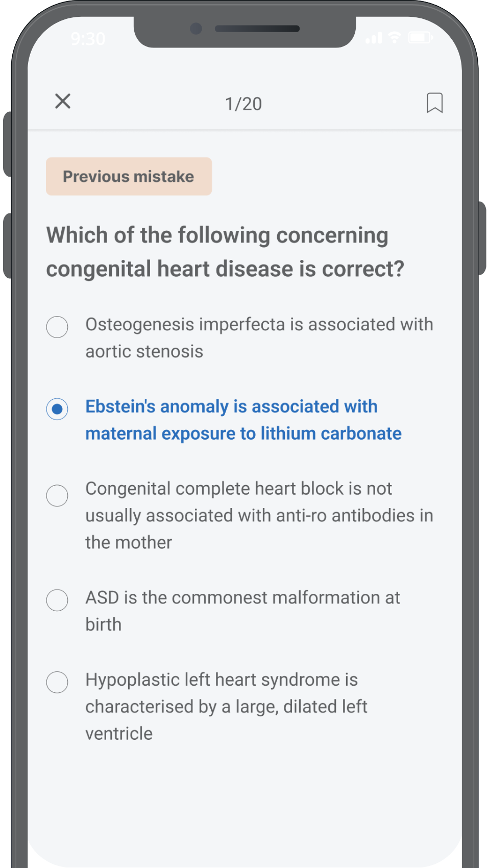Click the congenital heart disease question heading

pyautogui.click(x=225, y=252)
